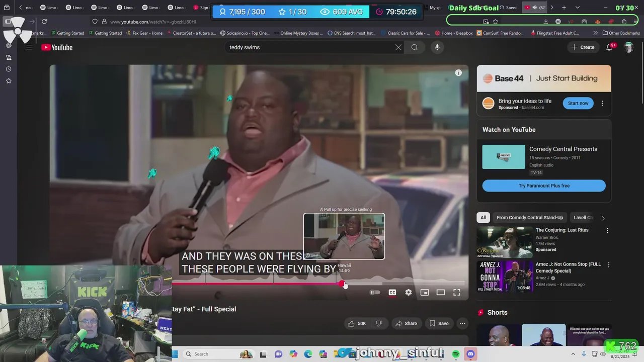Screen dimensions: 644x362
Task: Open the 'Comedy Central Presents' show title
Action: (563, 149)
